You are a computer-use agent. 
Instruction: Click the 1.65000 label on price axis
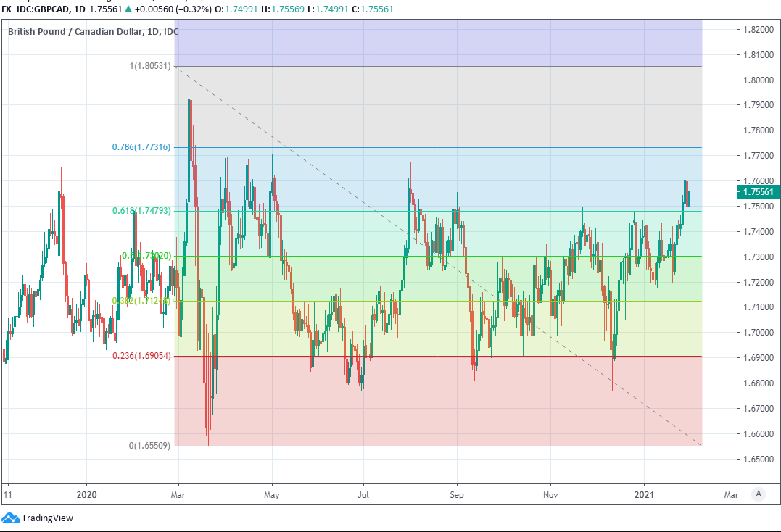coord(756,460)
